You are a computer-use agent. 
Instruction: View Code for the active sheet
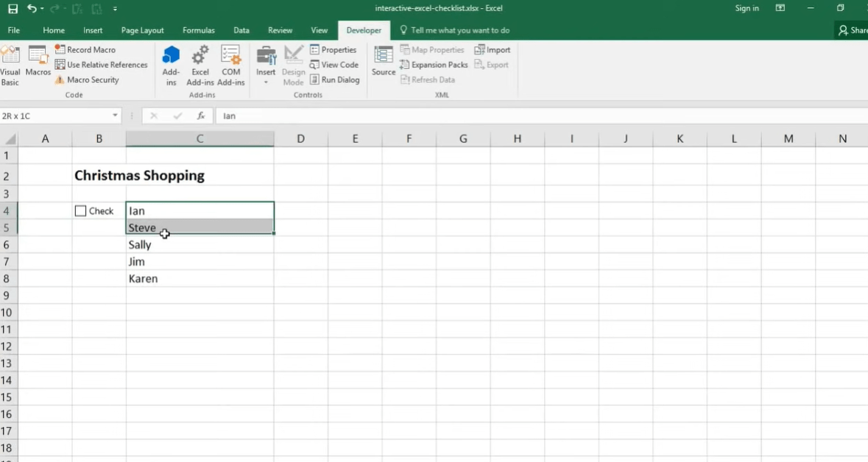click(334, 65)
